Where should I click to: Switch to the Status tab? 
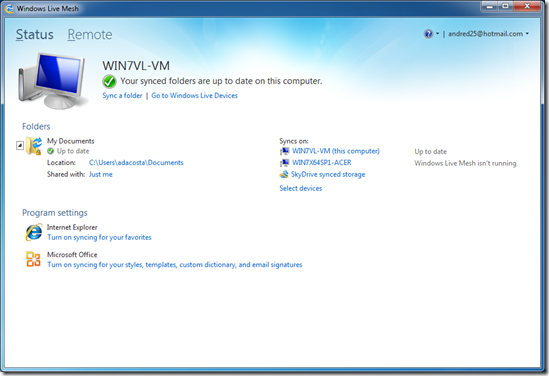35,34
